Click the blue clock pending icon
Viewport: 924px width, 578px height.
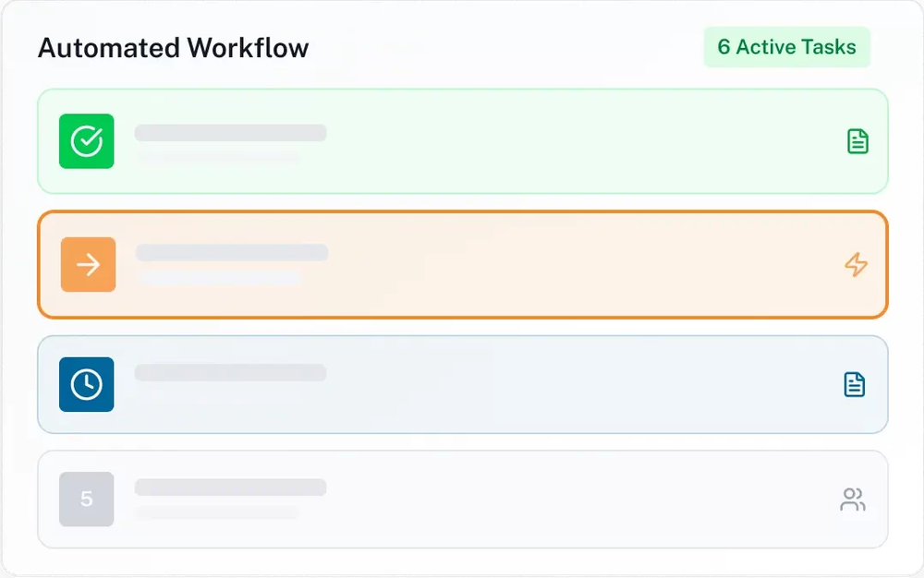(x=87, y=384)
